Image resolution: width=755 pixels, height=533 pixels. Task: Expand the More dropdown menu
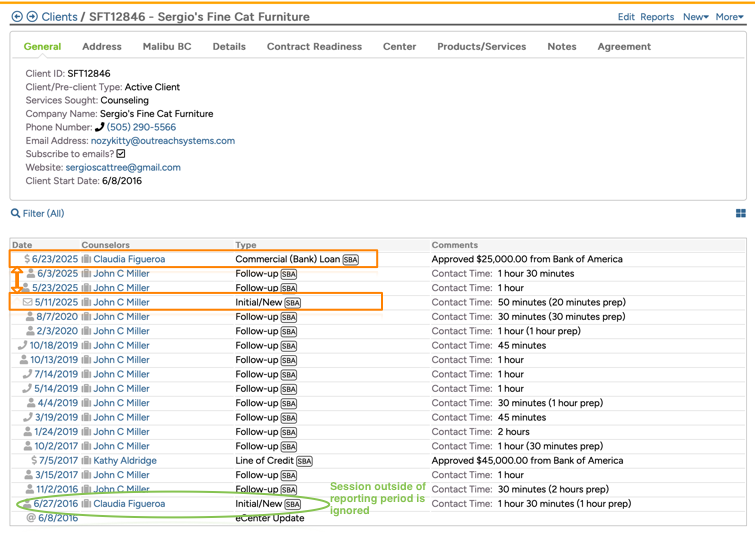(x=729, y=17)
